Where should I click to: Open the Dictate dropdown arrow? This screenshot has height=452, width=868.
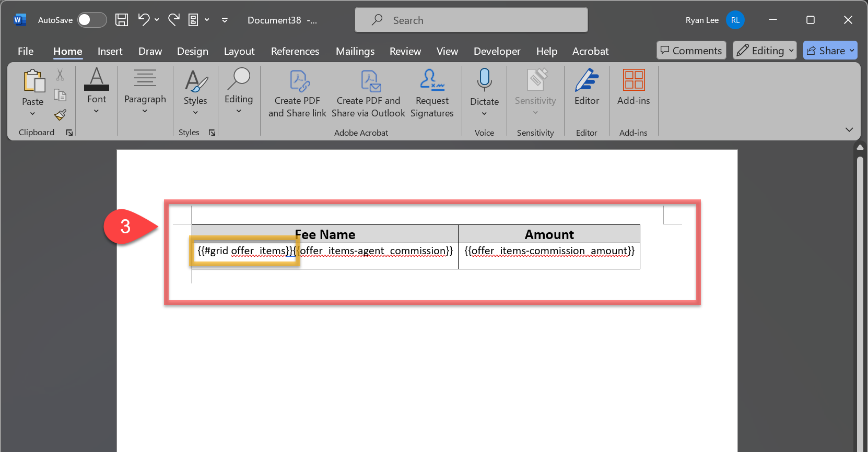pyautogui.click(x=484, y=114)
